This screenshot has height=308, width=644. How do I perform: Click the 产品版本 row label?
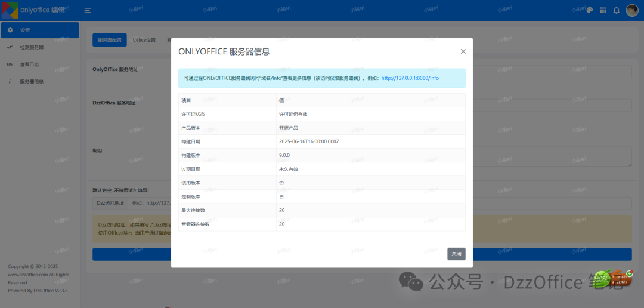[191, 128]
